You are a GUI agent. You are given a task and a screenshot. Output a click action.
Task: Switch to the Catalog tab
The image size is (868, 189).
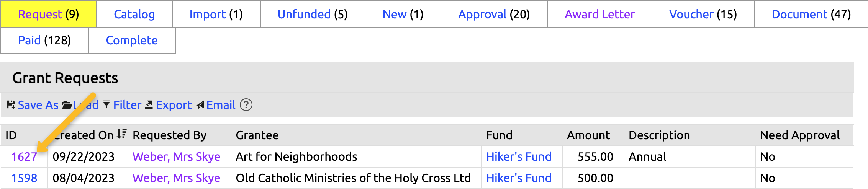[x=134, y=14]
